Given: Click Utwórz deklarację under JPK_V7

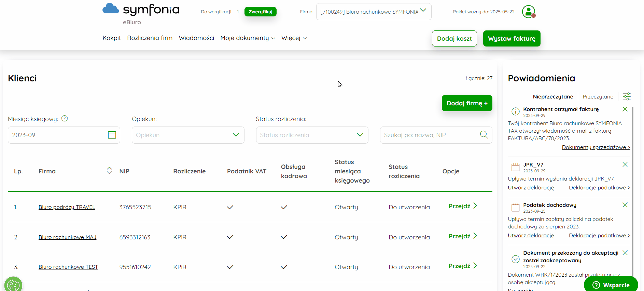Looking at the screenshot, I should pos(531,188).
